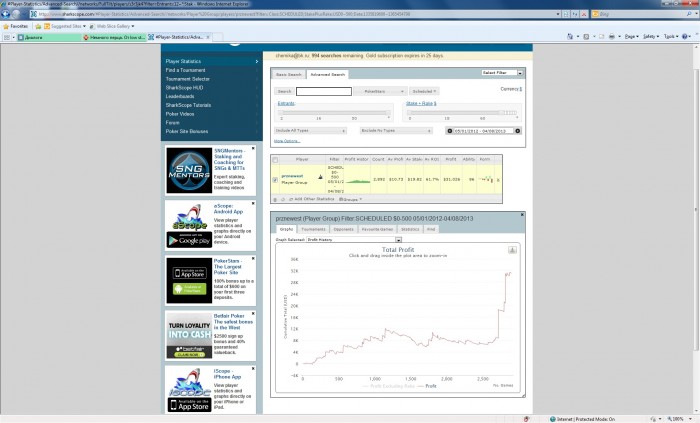Open the Groups dropdown below results table

coord(350,199)
